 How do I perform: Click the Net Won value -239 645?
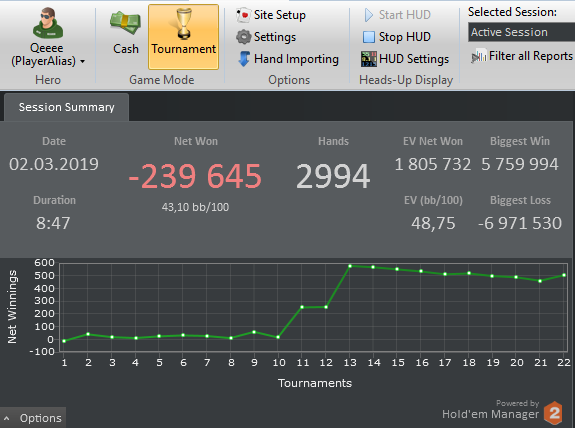pyautogui.click(x=195, y=176)
